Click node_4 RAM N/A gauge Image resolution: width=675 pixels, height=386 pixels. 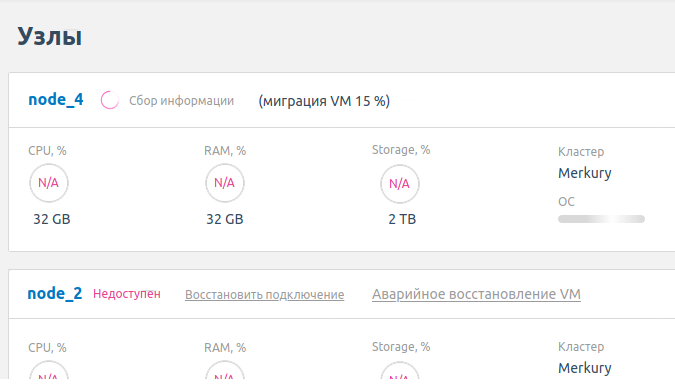click(x=225, y=183)
